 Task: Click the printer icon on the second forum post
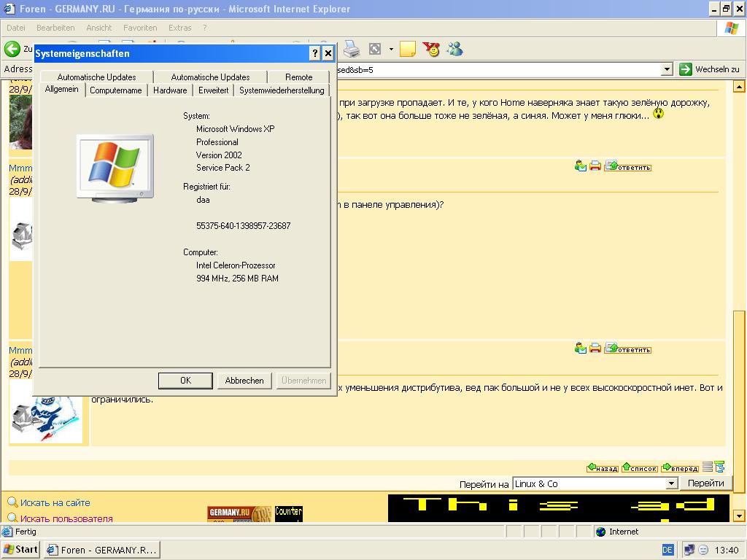(x=595, y=166)
